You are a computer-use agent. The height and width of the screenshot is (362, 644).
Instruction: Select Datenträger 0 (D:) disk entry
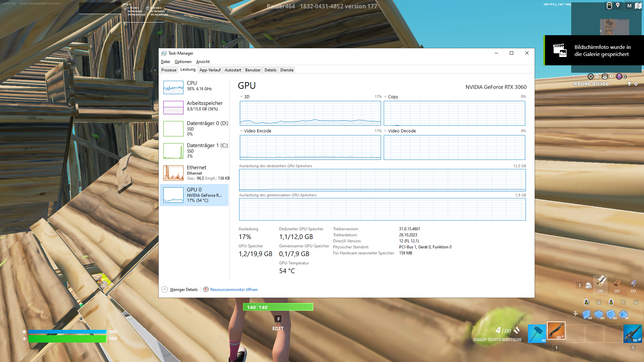coord(207,123)
